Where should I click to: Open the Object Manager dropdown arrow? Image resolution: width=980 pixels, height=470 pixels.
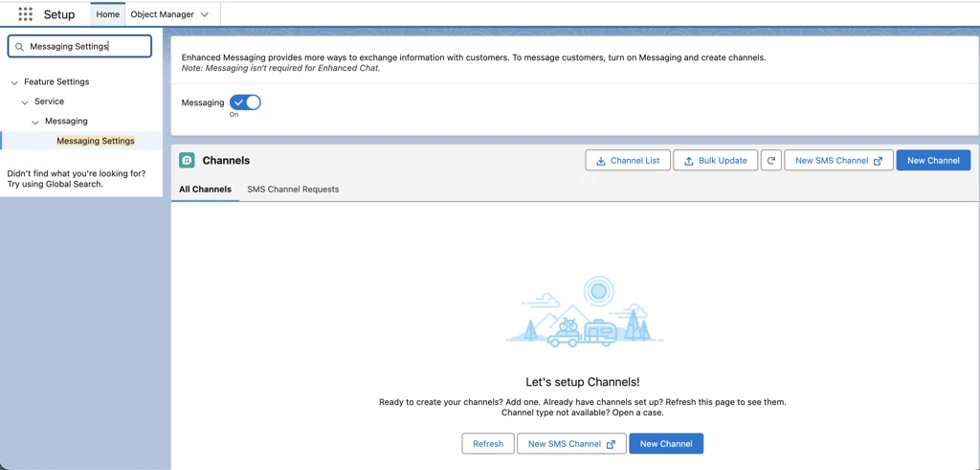coord(204,14)
